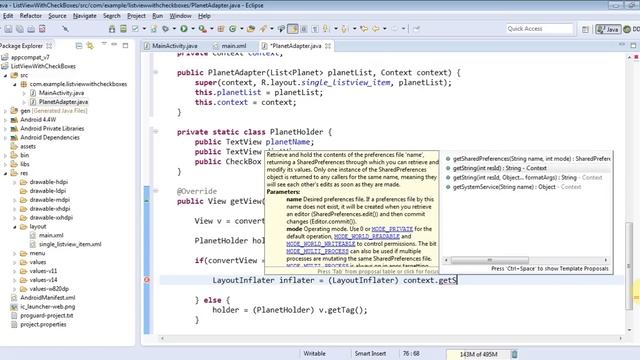The image size is (640, 360).
Task: Maximize the editor area
Action: [x=633, y=45]
